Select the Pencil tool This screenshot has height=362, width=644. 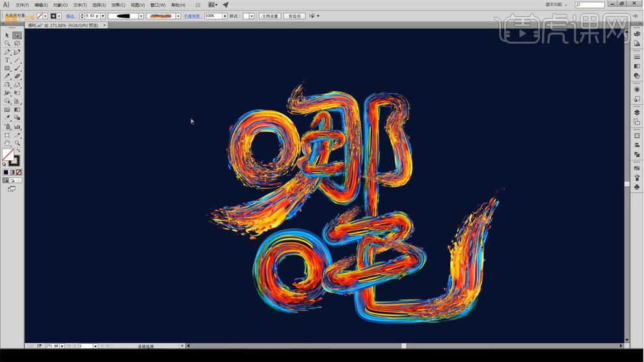click(7, 76)
